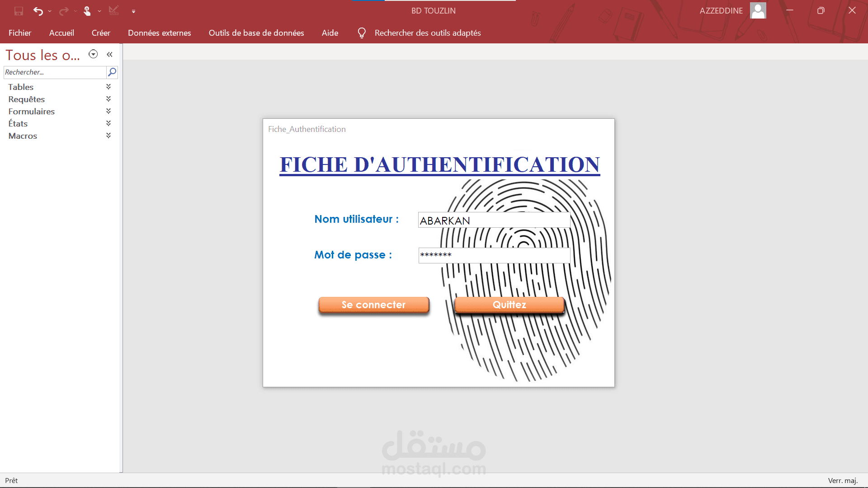The width and height of the screenshot is (868, 488).
Task: Click the BD TOUZLIN window title
Action: point(434,11)
